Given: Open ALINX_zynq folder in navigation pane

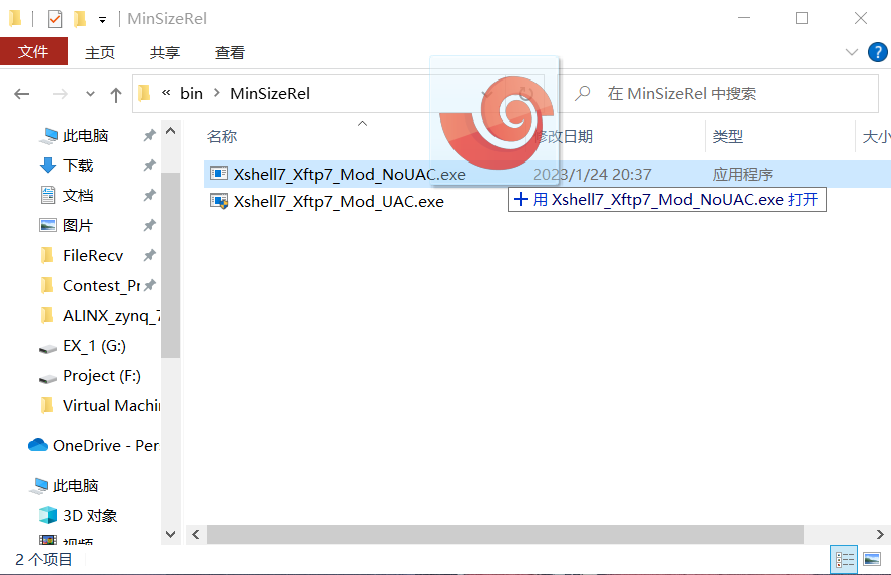Looking at the screenshot, I should point(111,316).
